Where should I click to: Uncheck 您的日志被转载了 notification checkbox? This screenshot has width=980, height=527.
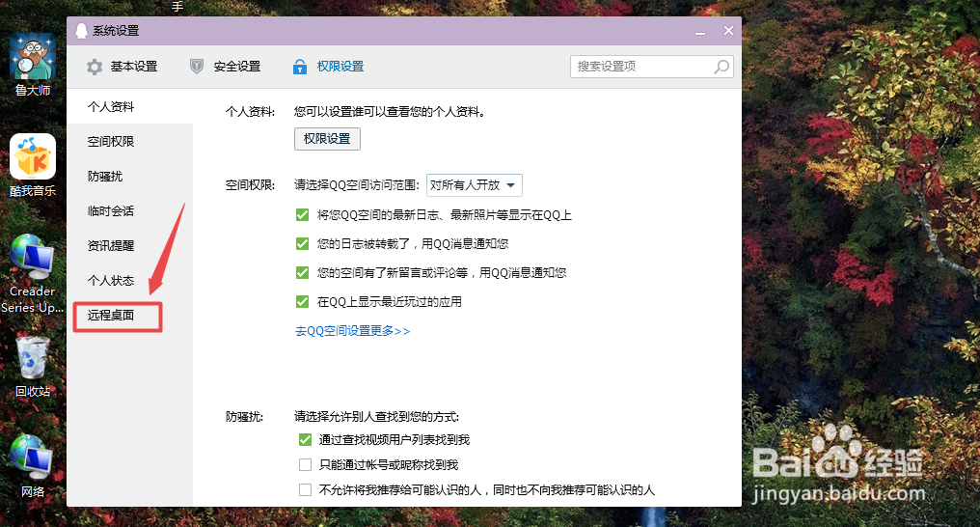(303, 244)
